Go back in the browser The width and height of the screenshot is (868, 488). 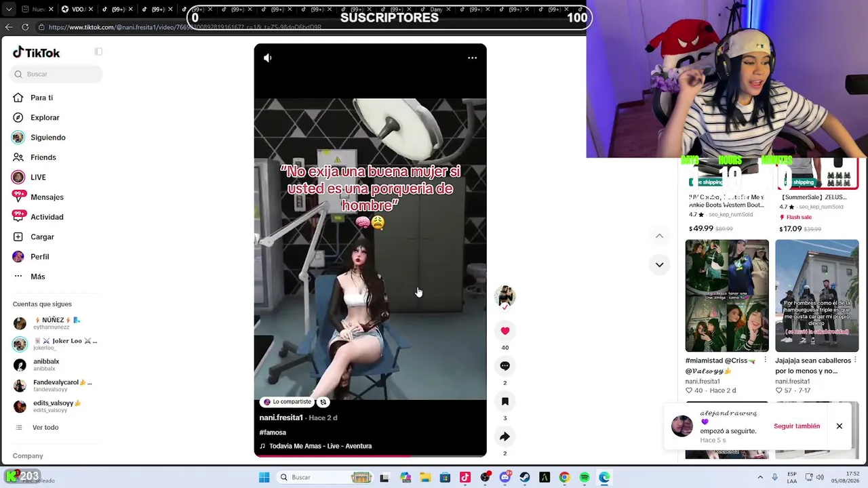click(x=9, y=27)
